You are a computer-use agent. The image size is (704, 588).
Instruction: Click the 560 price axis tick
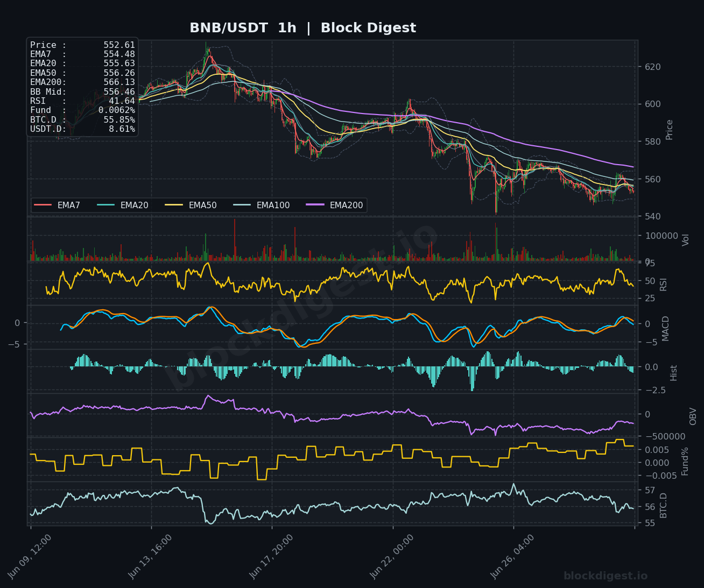click(653, 179)
